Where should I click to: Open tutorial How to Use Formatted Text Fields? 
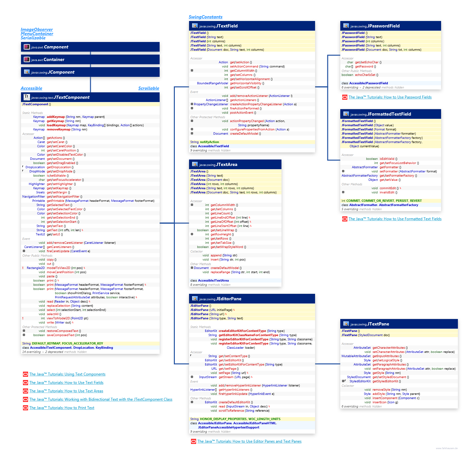coord(395,219)
